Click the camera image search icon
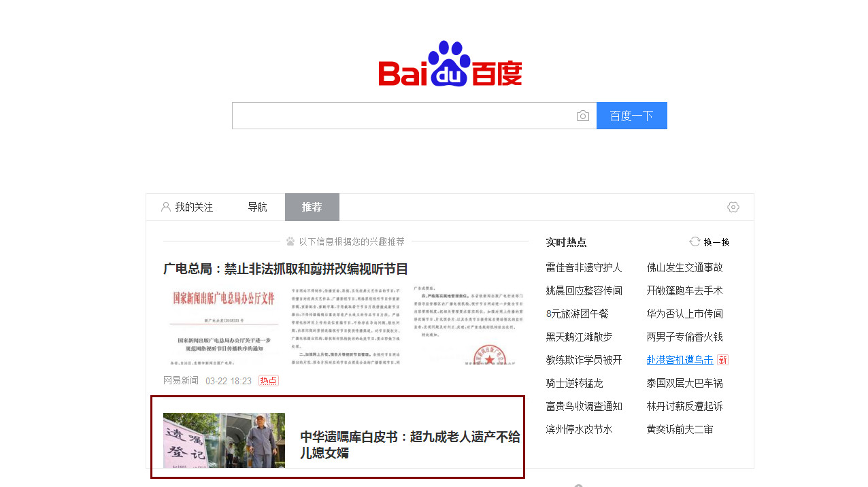Screen dimensions: 868x487 582,116
